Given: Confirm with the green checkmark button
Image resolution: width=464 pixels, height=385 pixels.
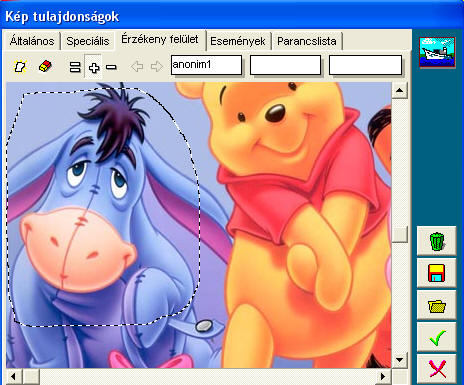Looking at the screenshot, I should pyautogui.click(x=437, y=337).
